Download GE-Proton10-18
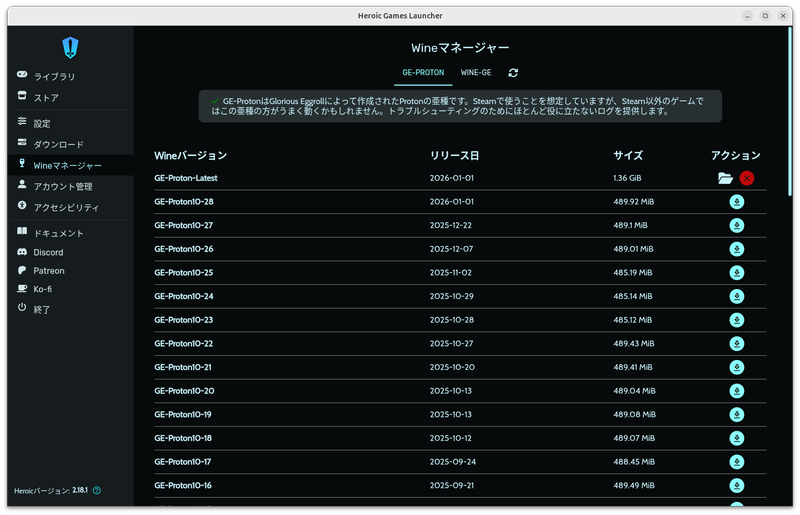This screenshot has height=515, width=800. pos(736,438)
